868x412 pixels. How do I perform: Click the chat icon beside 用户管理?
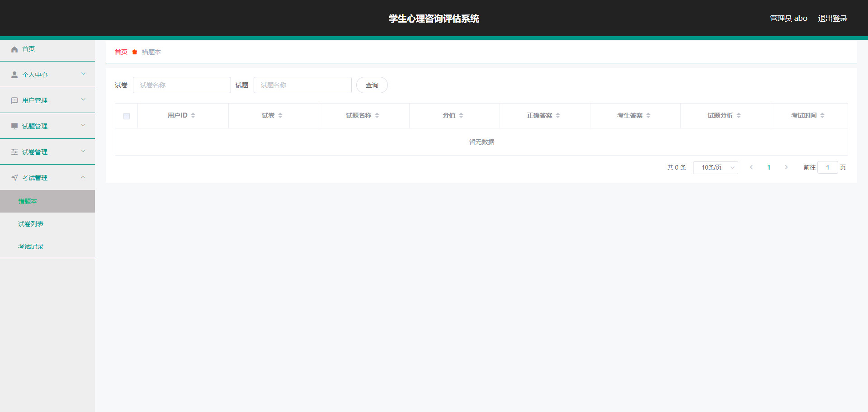[14, 100]
